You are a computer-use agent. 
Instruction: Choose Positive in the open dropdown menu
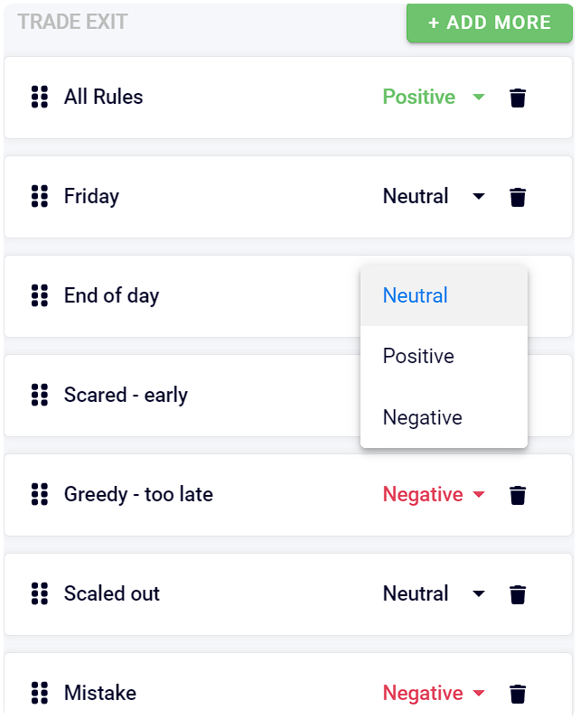pyautogui.click(x=418, y=356)
